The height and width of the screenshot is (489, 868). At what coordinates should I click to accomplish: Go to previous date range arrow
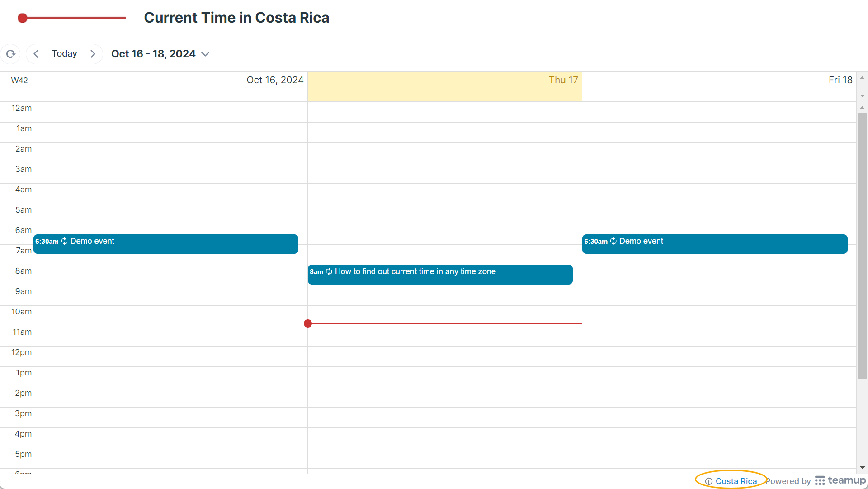pos(36,54)
